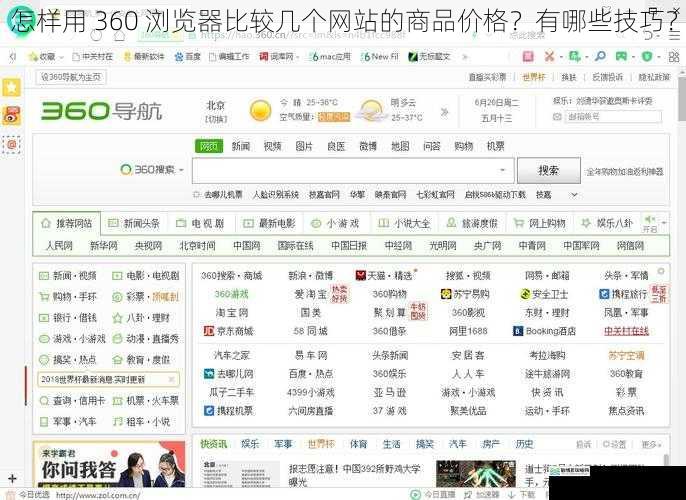Open the 世界杯 news tab
This screenshot has height=500, width=686.
[x=321, y=444]
